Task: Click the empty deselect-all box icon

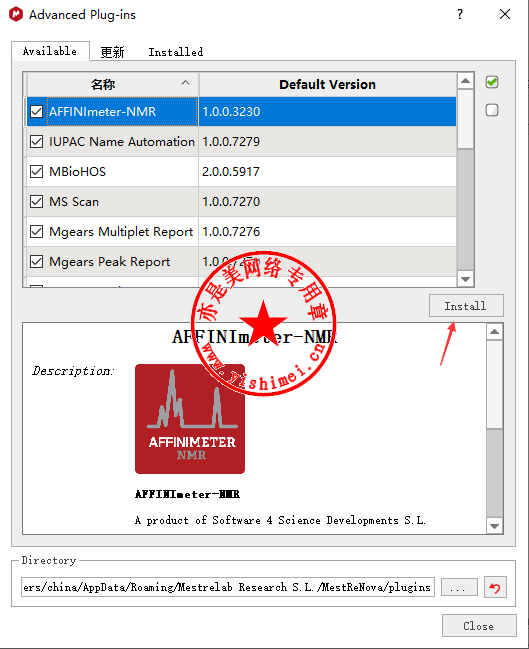Action: click(492, 110)
